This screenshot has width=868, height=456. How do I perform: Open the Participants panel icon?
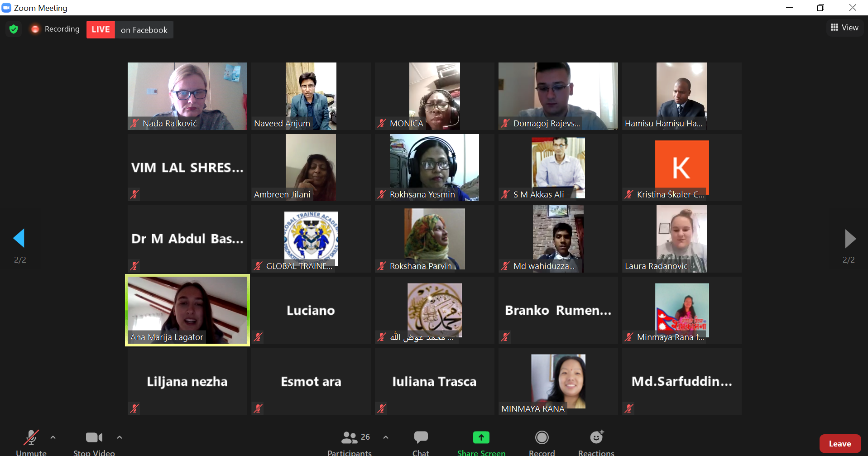coord(349,437)
